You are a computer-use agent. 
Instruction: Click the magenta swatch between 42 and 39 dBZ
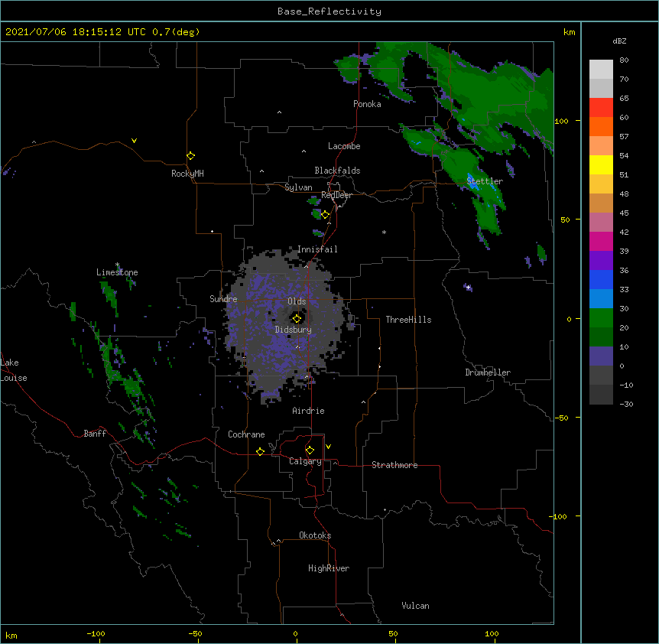tap(601, 241)
